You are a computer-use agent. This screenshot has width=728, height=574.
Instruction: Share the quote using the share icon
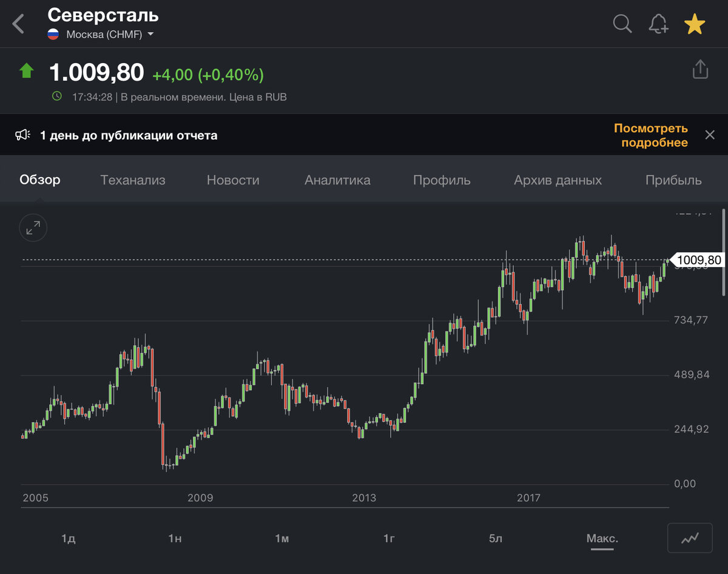tap(700, 69)
